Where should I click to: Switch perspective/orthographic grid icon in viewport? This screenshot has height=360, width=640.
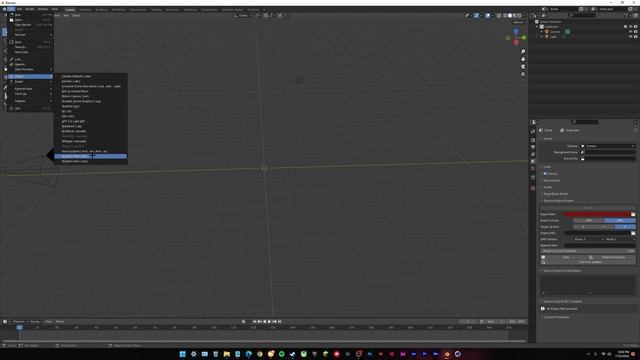pyautogui.click(x=523, y=74)
